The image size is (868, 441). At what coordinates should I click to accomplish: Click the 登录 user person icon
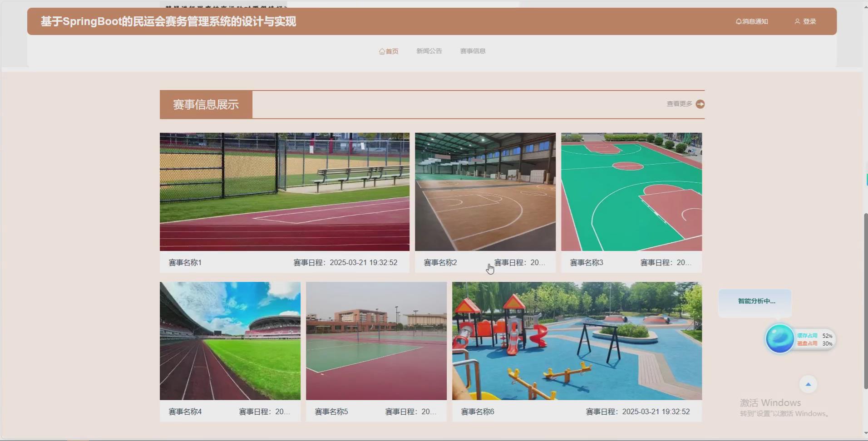click(798, 21)
